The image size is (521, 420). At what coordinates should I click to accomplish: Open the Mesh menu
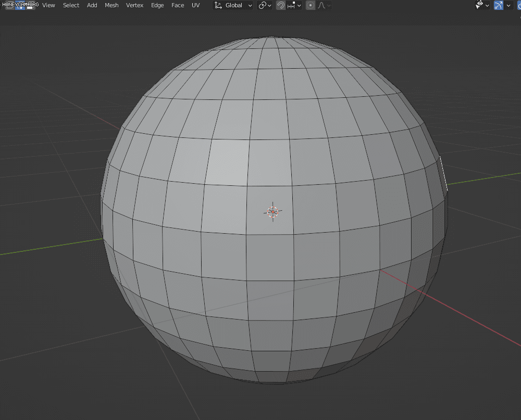111,5
